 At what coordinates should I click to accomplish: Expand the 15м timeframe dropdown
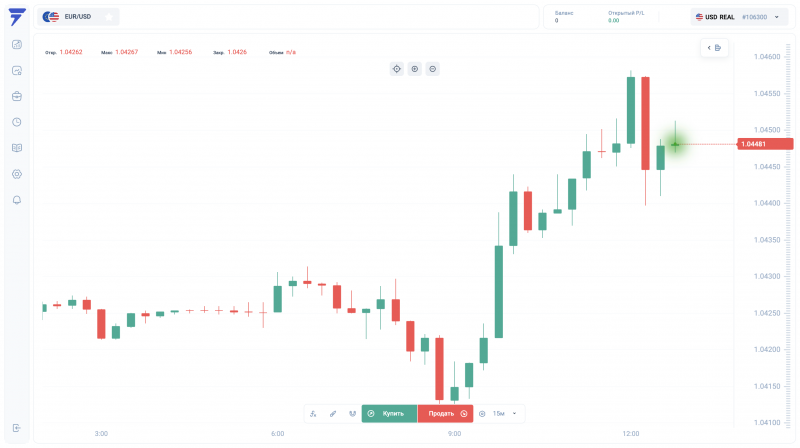505,414
